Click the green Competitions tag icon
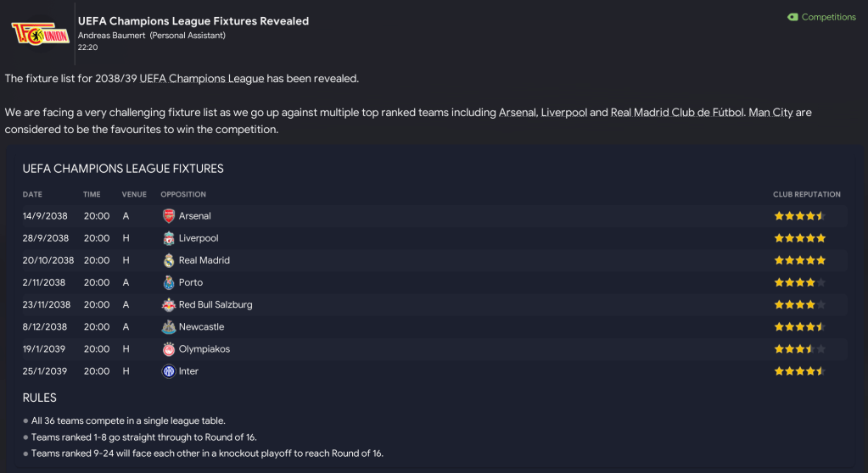Screen dimensions: 868x473 click(x=792, y=17)
